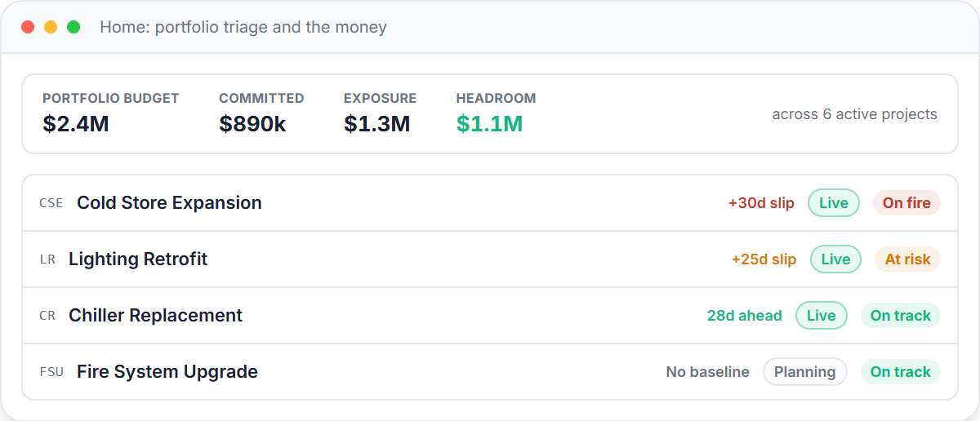Click the Live badge on Cold Store Expansion
Screen dimensions: 980x421
click(x=834, y=203)
